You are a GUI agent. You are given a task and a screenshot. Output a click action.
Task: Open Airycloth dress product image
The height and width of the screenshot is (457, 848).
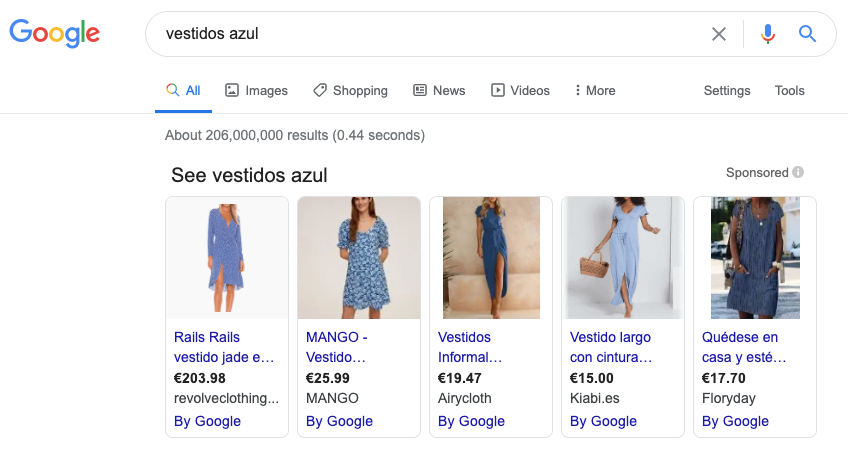click(491, 258)
